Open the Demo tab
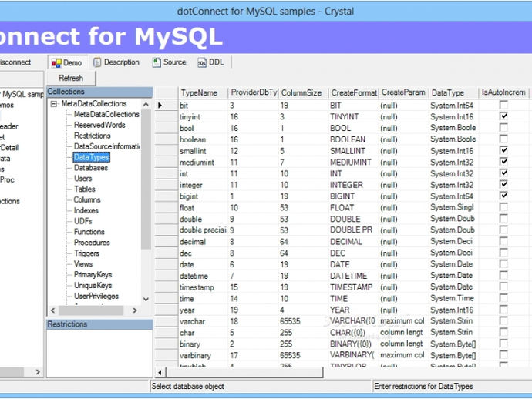This screenshot has width=532, height=399. click(x=67, y=62)
